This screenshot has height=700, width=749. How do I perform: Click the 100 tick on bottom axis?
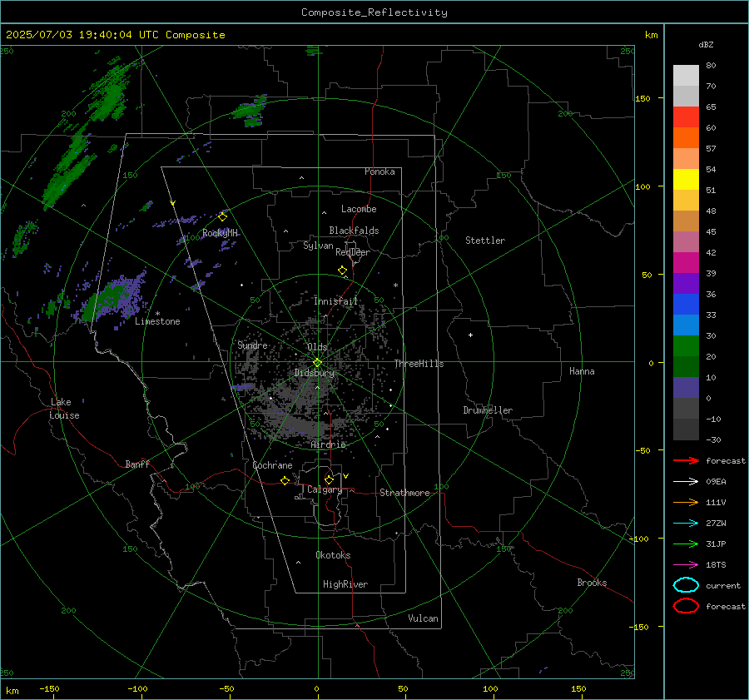[490, 688]
